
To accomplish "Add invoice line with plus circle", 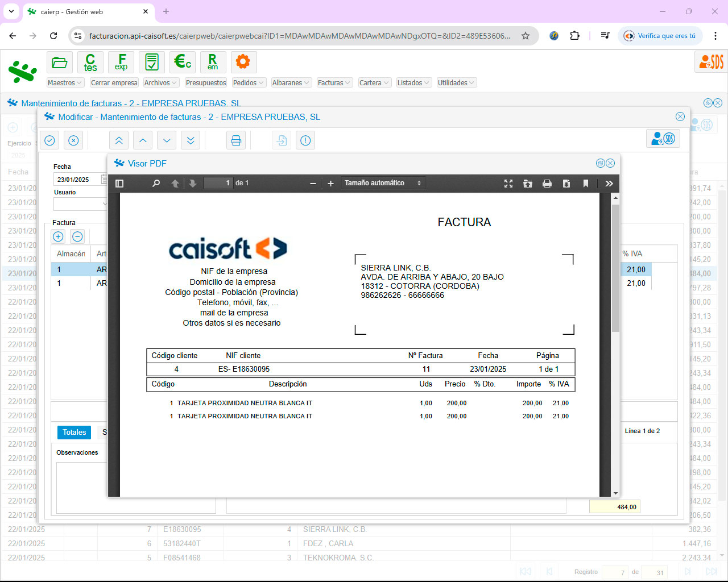I will (x=58, y=236).
